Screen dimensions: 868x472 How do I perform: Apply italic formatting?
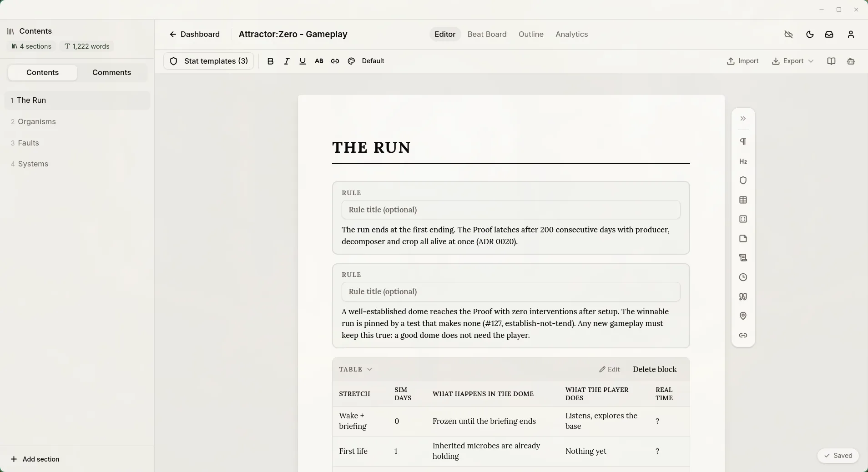287,61
